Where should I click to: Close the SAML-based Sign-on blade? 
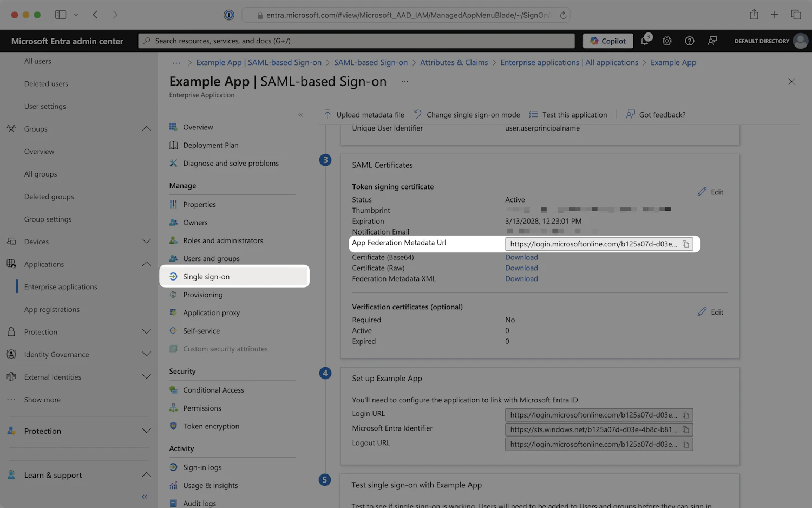pos(791,81)
